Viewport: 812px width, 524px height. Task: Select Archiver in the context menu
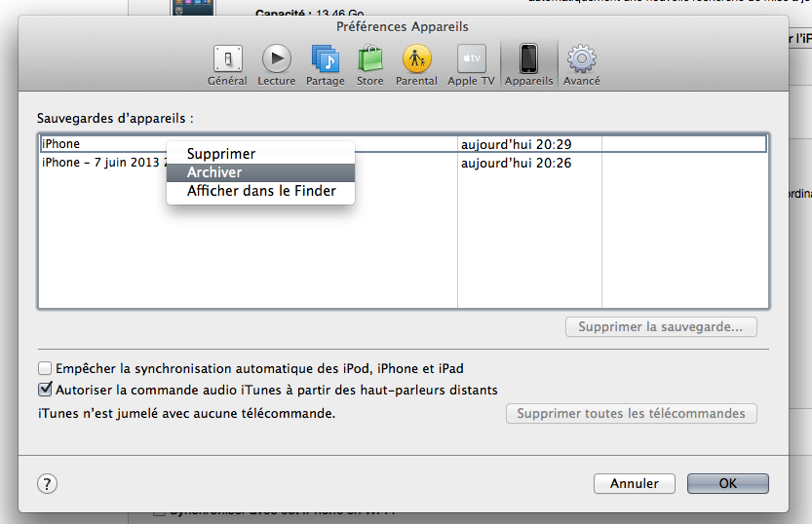click(214, 172)
